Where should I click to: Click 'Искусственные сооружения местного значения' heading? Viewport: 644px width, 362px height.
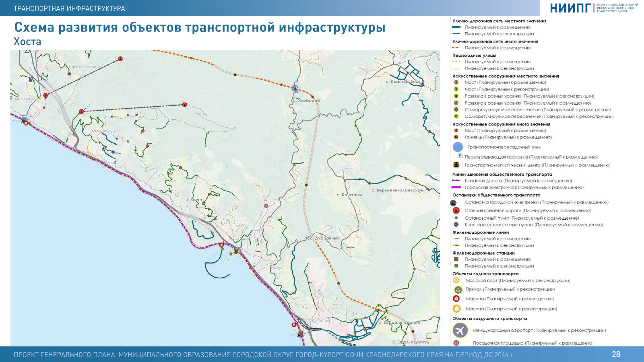506,76
